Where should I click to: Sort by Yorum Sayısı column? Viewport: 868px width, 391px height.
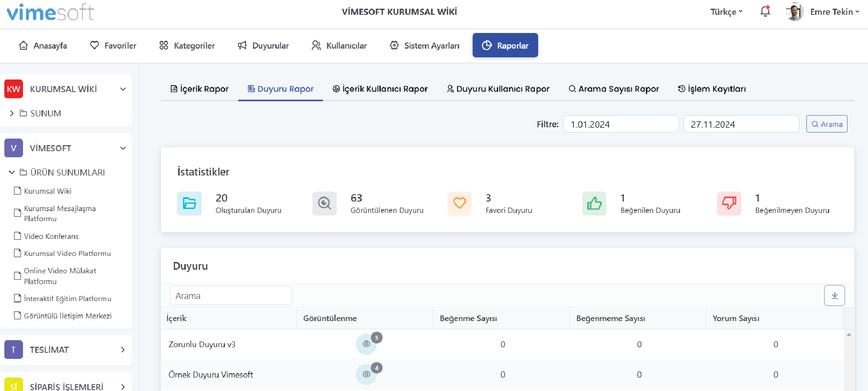[x=774, y=318]
